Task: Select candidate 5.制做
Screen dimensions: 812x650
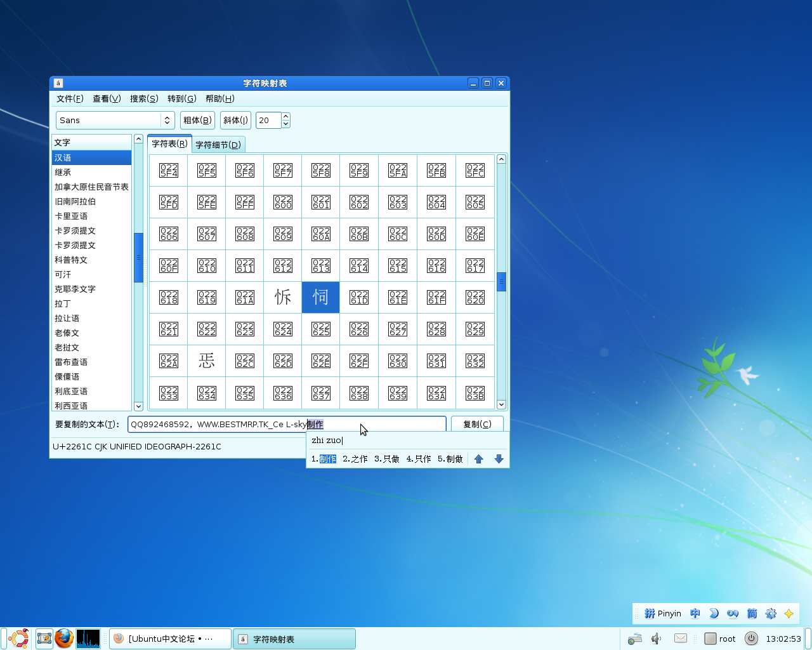Action: pyautogui.click(x=450, y=459)
